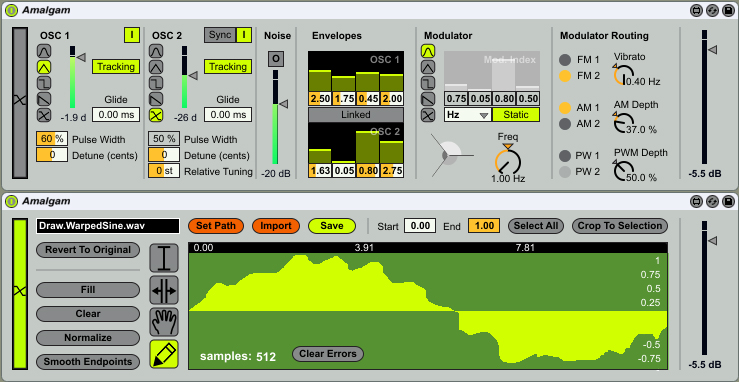This screenshot has height=382, width=739.
Task: Click Revert To Original button
Action: (x=88, y=250)
